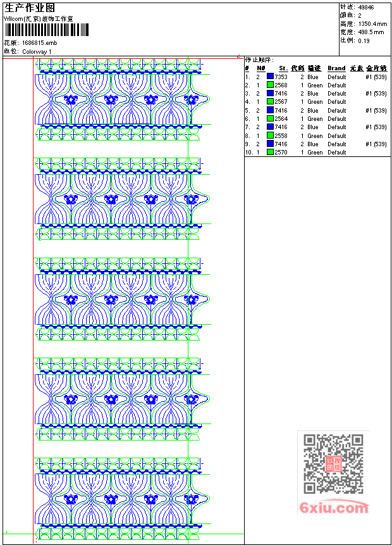
Task: Click the N# column header
Action: 260,68
